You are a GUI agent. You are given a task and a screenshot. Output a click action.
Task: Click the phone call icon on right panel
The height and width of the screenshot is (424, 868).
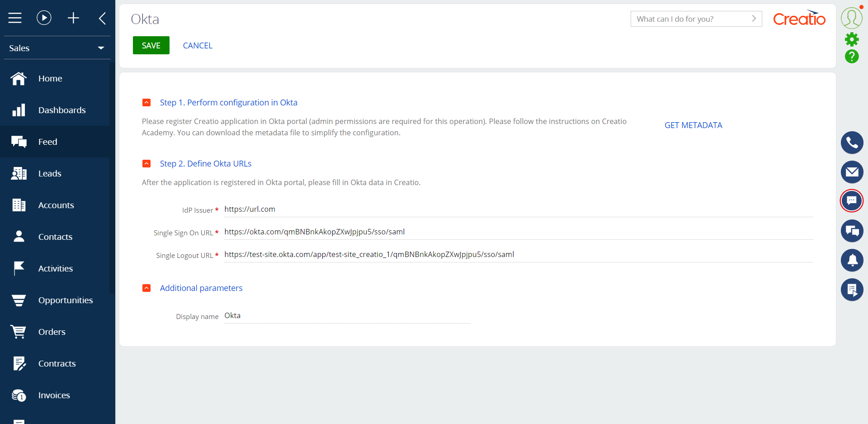point(852,142)
